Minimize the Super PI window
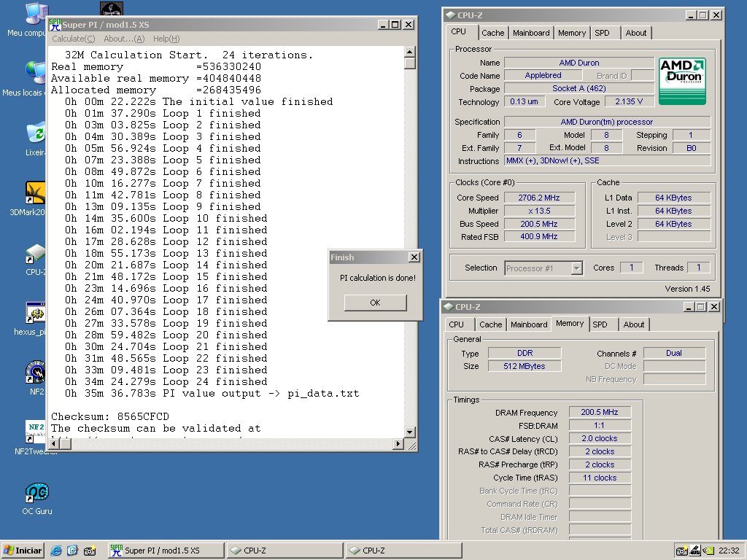The width and height of the screenshot is (747, 560). click(x=383, y=25)
